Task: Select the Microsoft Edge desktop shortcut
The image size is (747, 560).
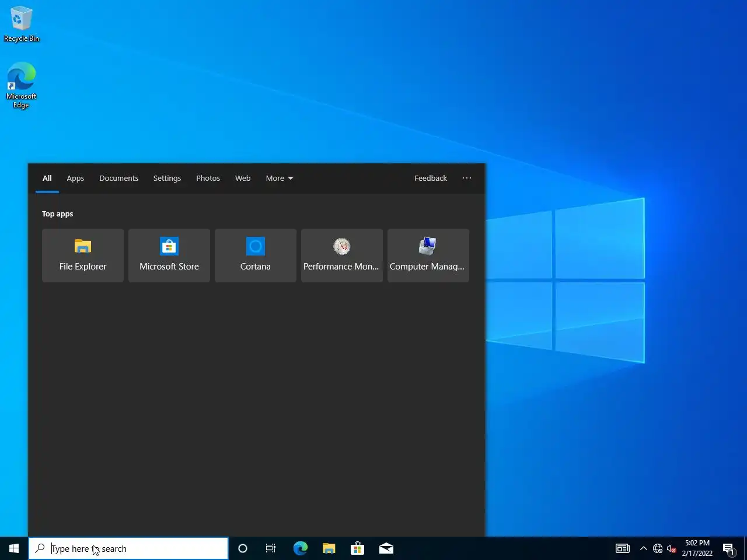Action: point(21,85)
